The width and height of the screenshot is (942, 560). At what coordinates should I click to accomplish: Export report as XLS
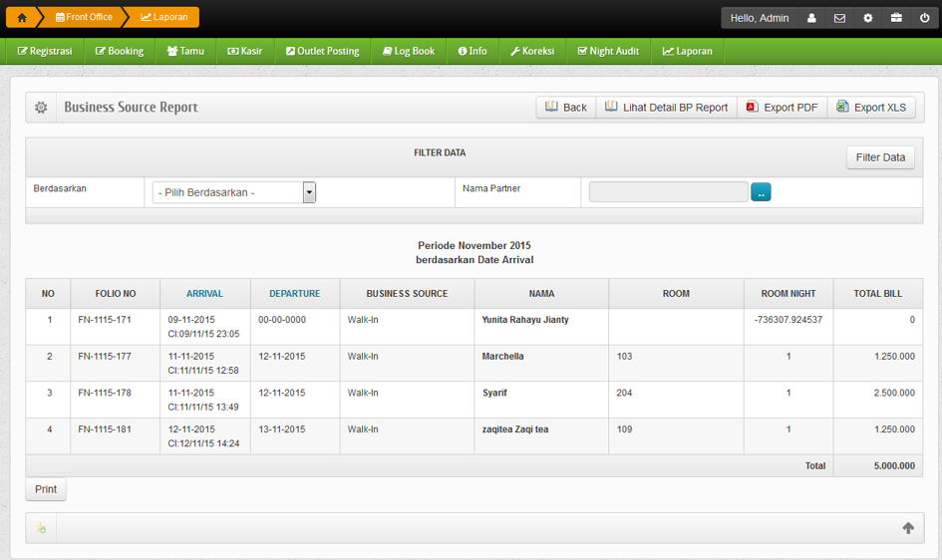pyautogui.click(x=871, y=108)
